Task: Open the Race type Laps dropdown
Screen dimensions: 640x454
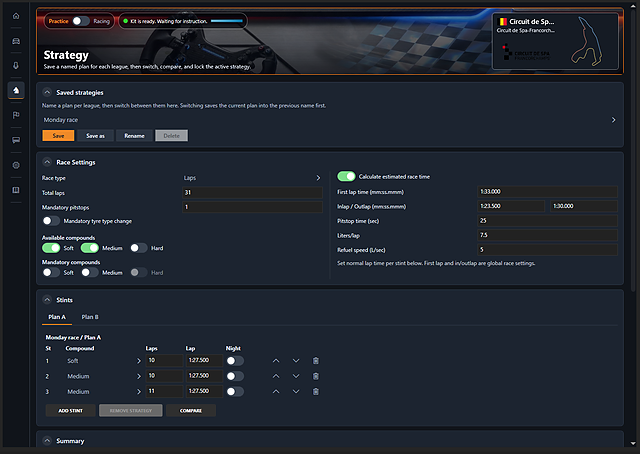Action: 252,178
